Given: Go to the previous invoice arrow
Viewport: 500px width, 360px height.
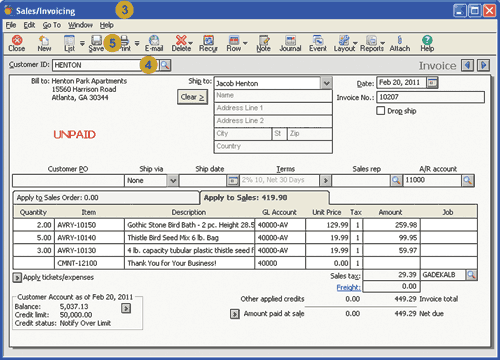Looking at the screenshot, I should 467,65.
